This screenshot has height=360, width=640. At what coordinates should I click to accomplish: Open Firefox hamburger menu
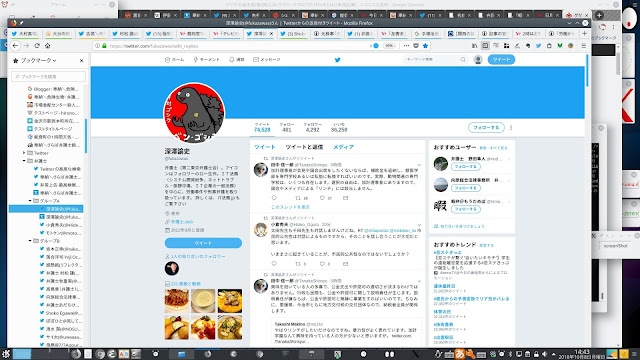584,46
